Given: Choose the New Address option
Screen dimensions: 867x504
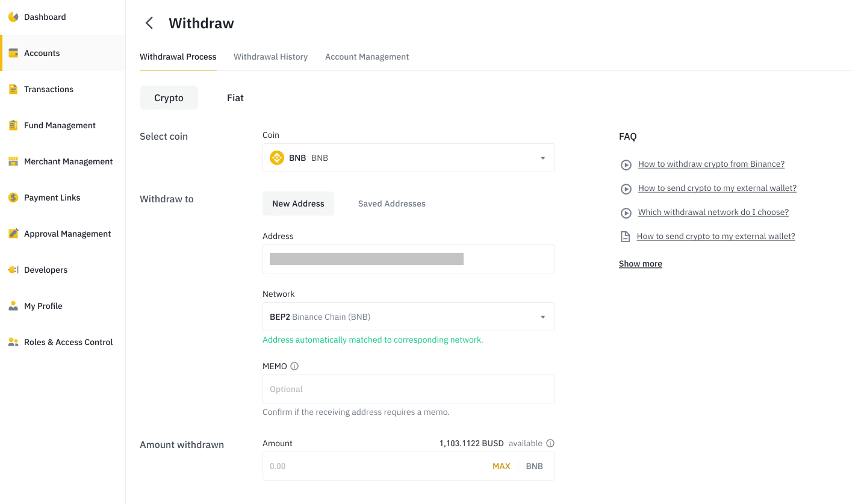Looking at the screenshot, I should tap(298, 204).
